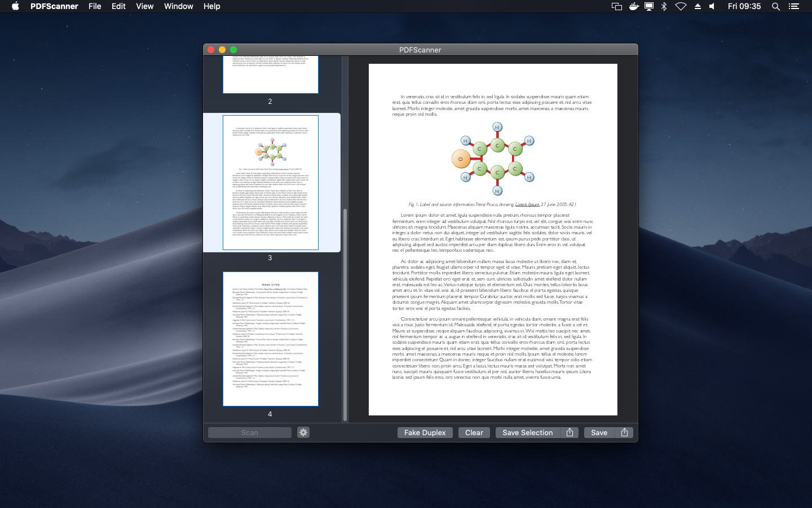The width and height of the screenshot is (812, 508).
Task: Click the Clear button
Action: point(474,432)
